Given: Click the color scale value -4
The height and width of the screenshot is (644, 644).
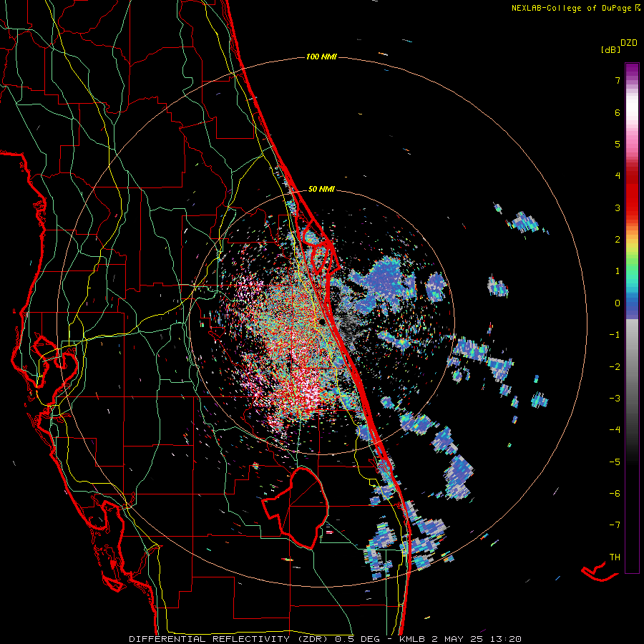Looking at the screenshot, I should tap(615, 430).
